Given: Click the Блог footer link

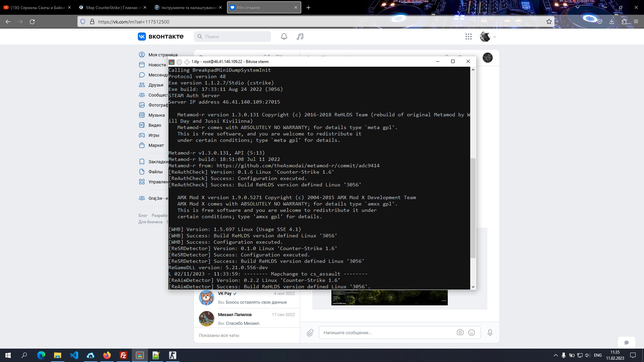Looking at the screenshot, I should (143, 216).
